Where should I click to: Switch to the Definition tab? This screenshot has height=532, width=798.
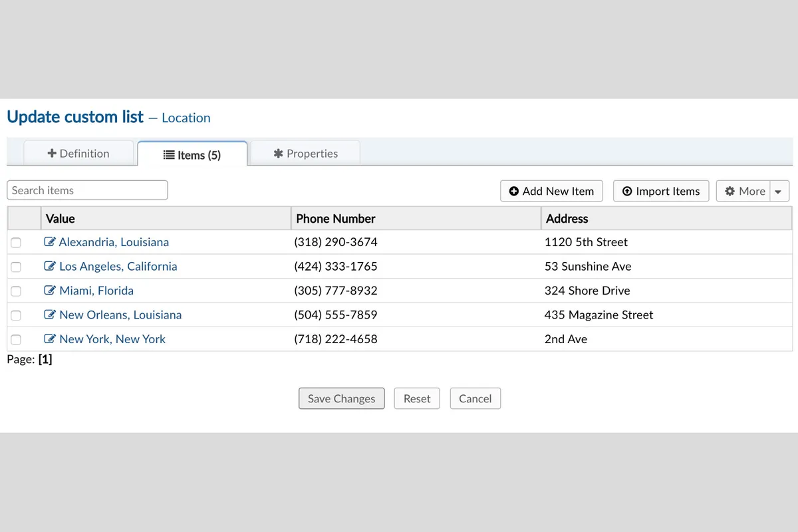(78, 153)
